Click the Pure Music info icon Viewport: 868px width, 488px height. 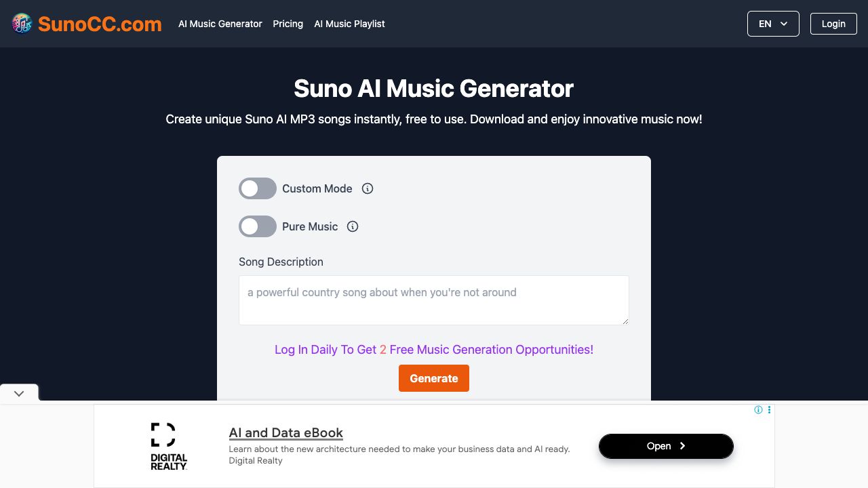coord(353,226)
